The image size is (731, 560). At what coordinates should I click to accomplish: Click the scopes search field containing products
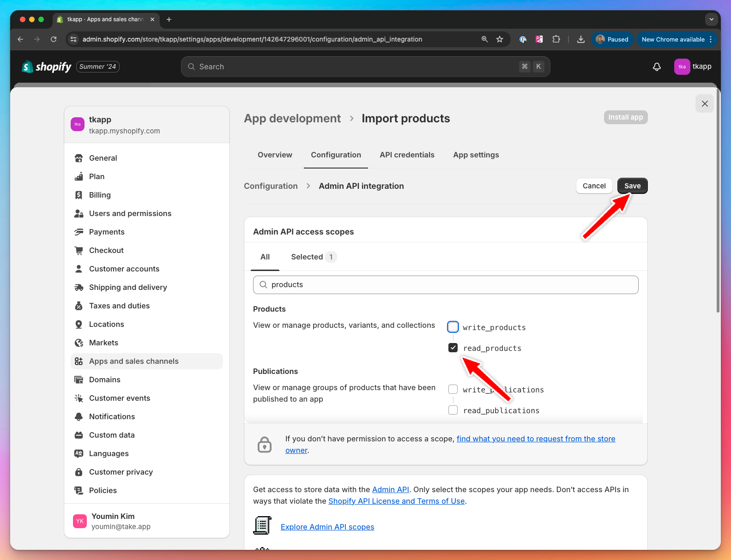(x=446, y=285)
